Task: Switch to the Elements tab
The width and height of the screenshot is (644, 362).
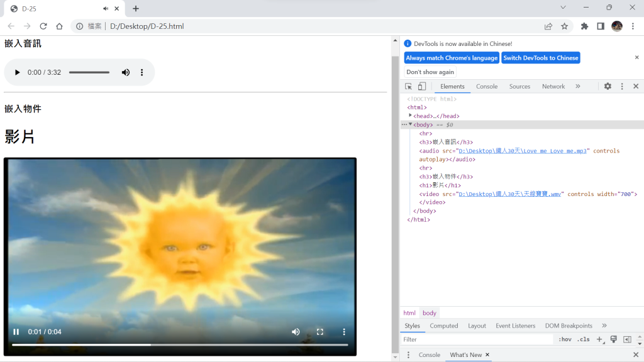Action: pyautogui.click(x=452, y=87)
